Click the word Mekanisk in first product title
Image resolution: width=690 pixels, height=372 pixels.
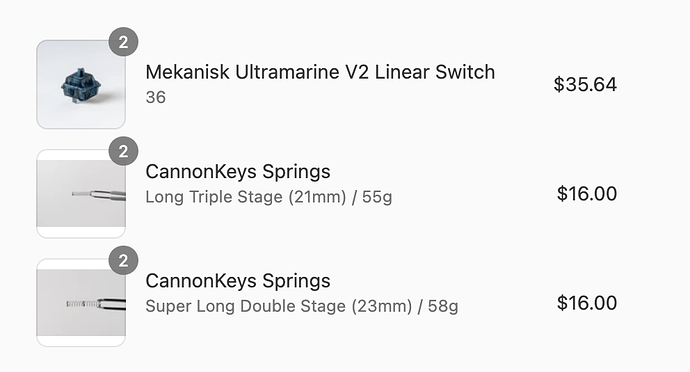click(x=187, y=72)
